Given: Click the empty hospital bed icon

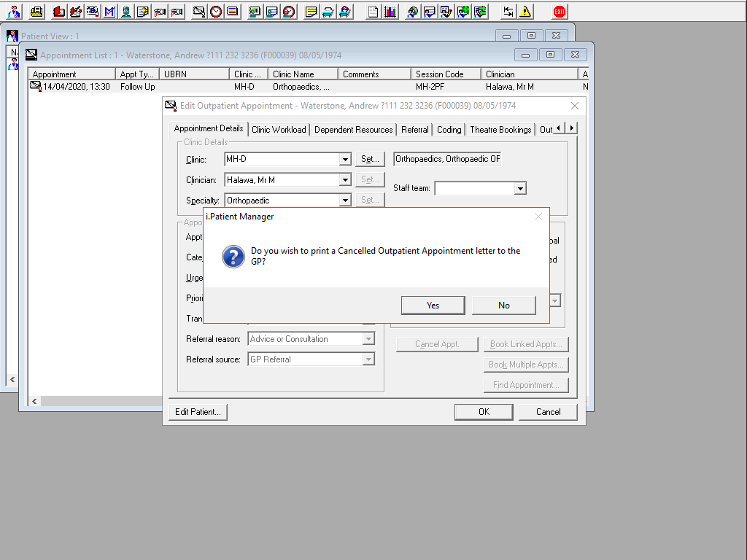Looking at the screenshot, I should pyautogui.click(x=328, y=12).
